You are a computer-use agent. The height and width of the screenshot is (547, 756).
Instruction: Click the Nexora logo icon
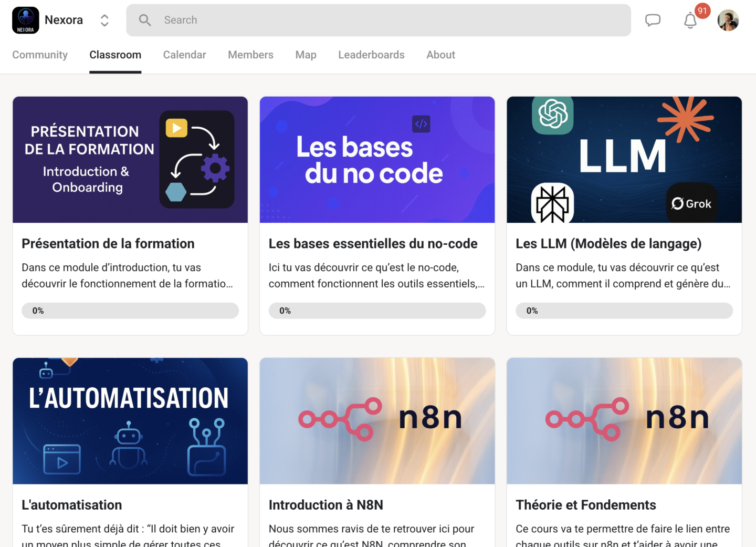(x=25, y=20)
